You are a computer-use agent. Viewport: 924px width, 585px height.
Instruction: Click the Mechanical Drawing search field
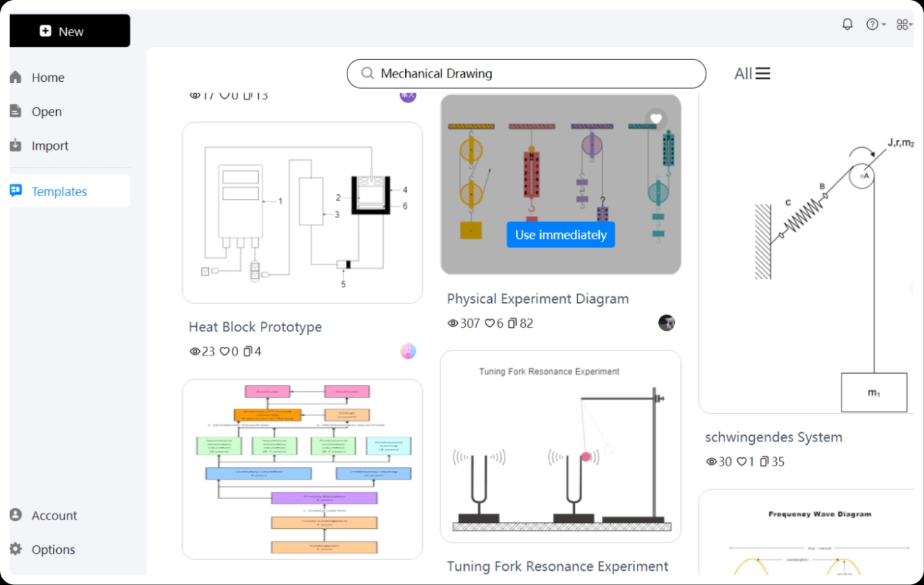tap(526, 73)
